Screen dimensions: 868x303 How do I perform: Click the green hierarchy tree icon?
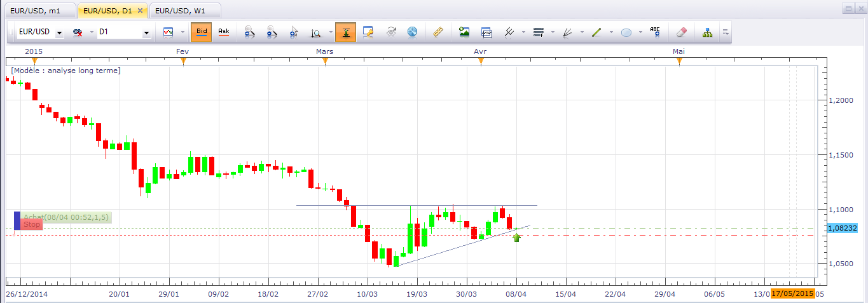click(707, 32)
